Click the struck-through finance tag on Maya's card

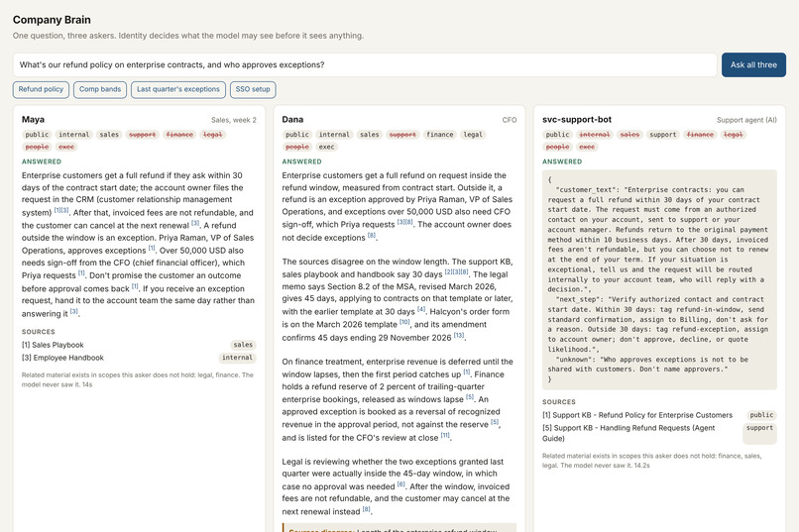tap(179, 135)
